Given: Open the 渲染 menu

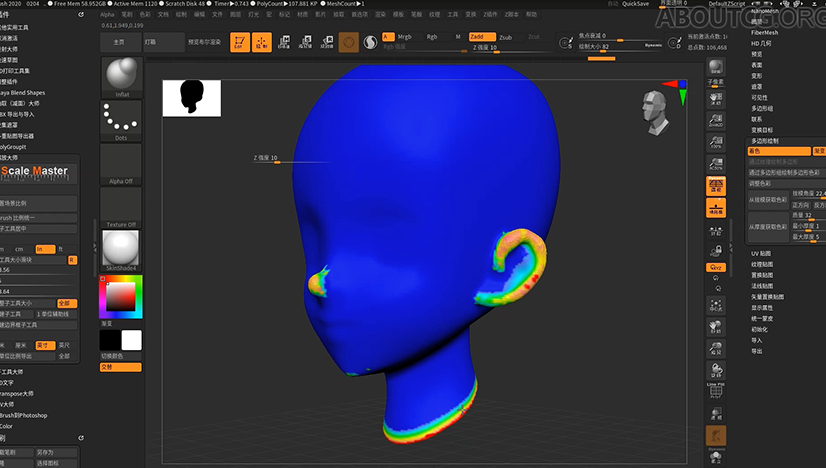Looking at the screenshot, I should click(380, 15).
